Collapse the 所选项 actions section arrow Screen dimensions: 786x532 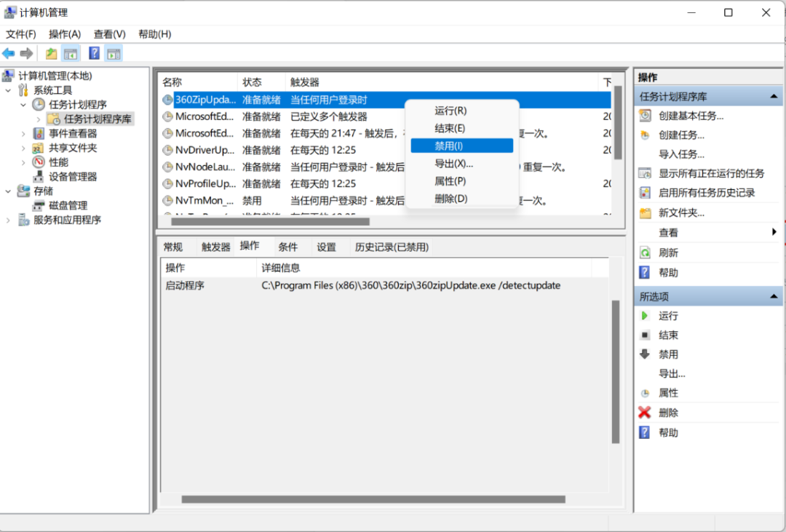(774, 296)
